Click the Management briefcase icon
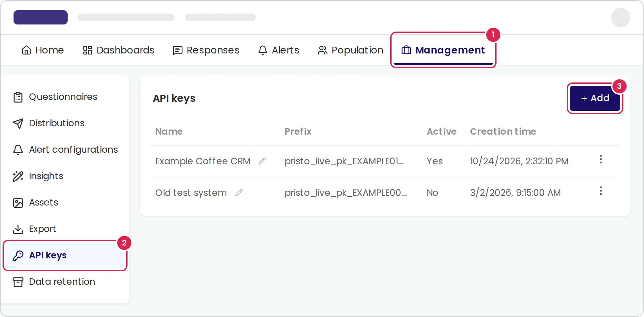This screenshot has height=317, width=644. (x=406, y=50)
